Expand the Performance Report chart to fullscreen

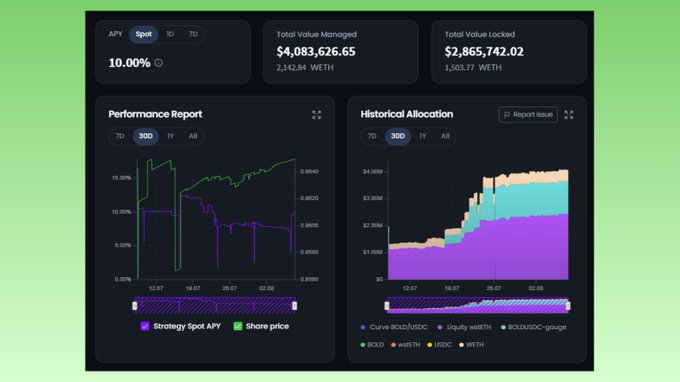317,115
